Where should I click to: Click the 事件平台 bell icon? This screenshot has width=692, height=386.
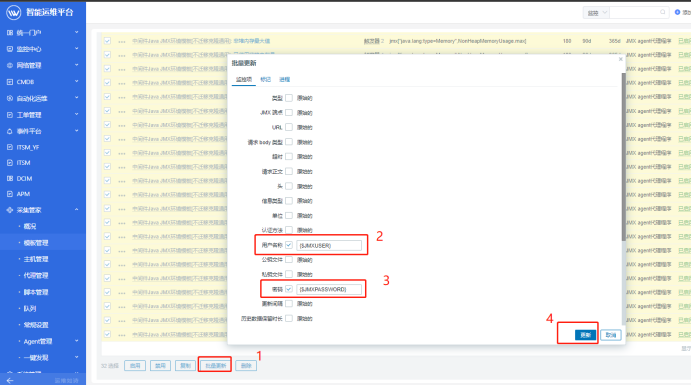(x=10, y=131)
